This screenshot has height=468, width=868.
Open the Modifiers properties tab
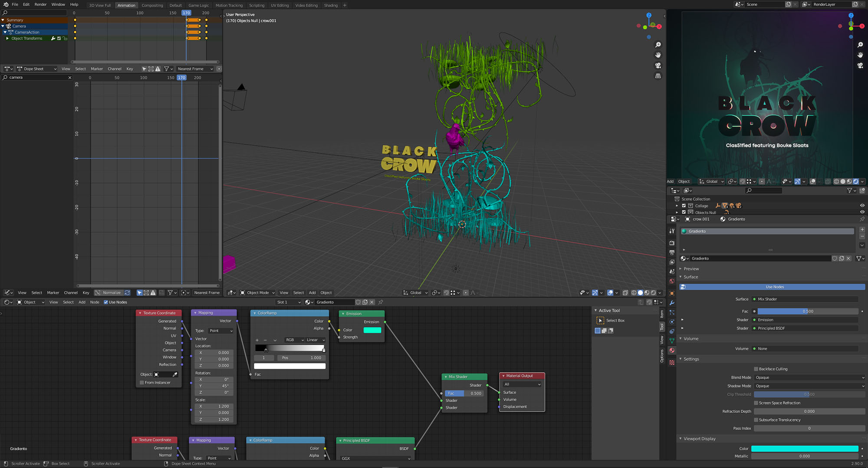point(672,303)
